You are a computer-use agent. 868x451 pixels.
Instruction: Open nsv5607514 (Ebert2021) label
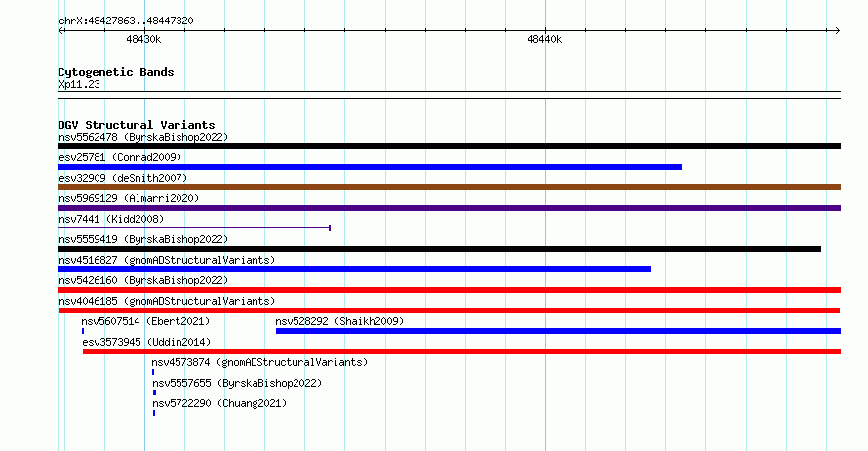[145, 321]
